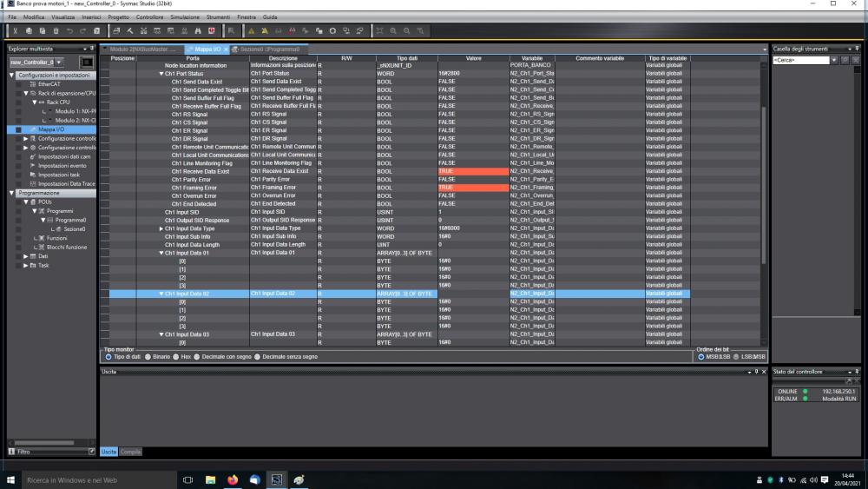This screenshot has height=489, width=868.
Task: Click the Cut scissors toolbar icon
Action: coord(16,31)
